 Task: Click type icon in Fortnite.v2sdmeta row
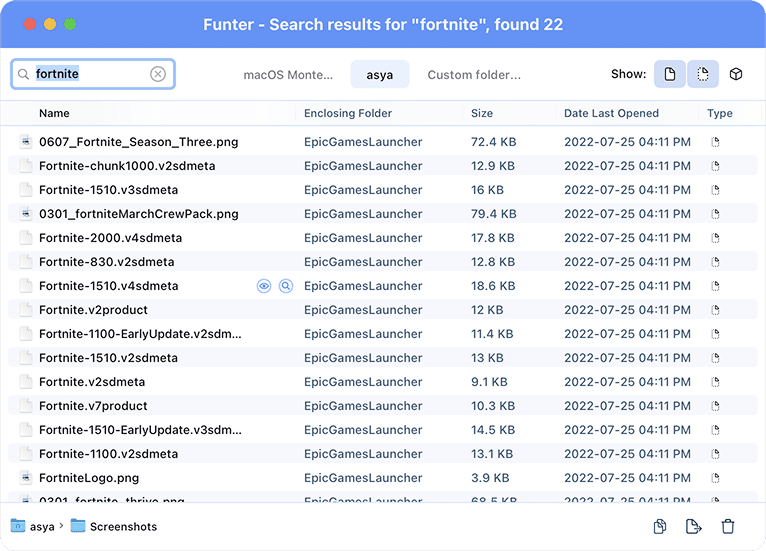coord(715,382)
